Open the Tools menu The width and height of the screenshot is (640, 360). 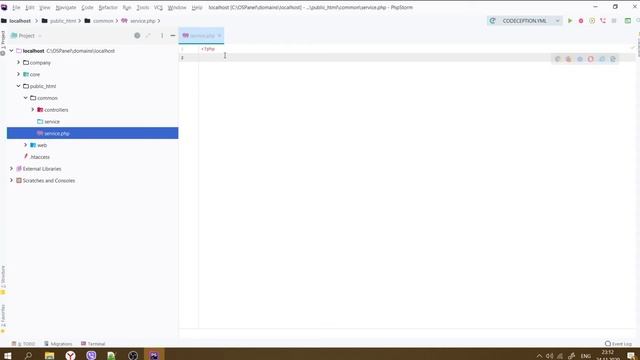coord(142,7)
